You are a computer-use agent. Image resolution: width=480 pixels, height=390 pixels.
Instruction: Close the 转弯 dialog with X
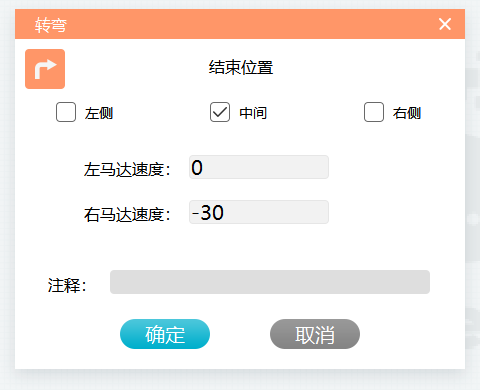pos(445,24)
